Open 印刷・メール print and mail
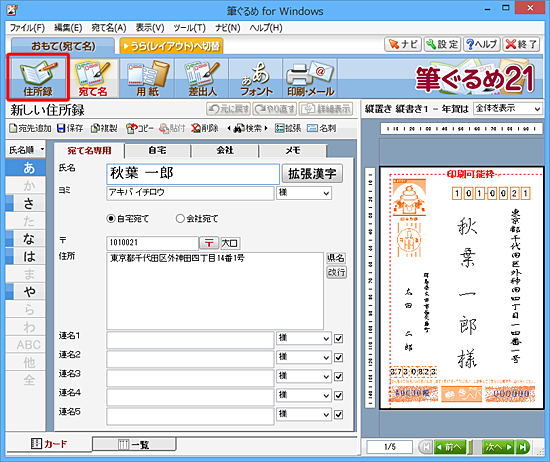Viewport: 550px width, 462px height. 310,78
